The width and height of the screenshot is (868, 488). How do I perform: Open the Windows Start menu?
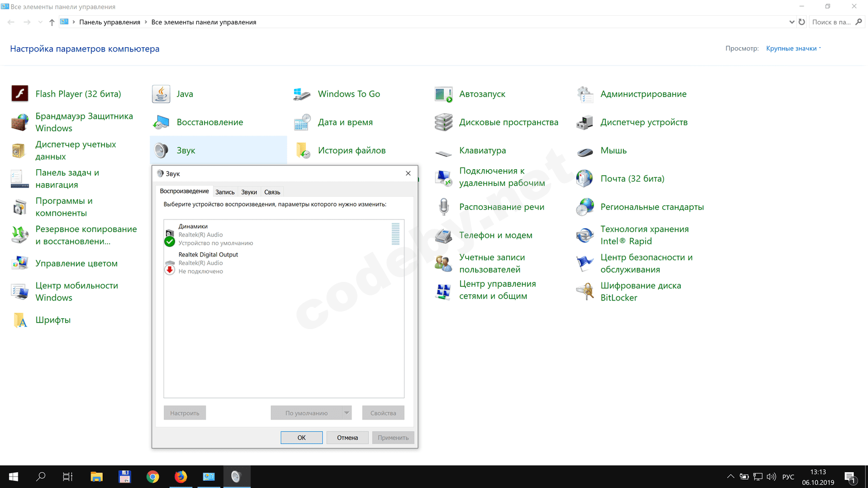[14, 477]
